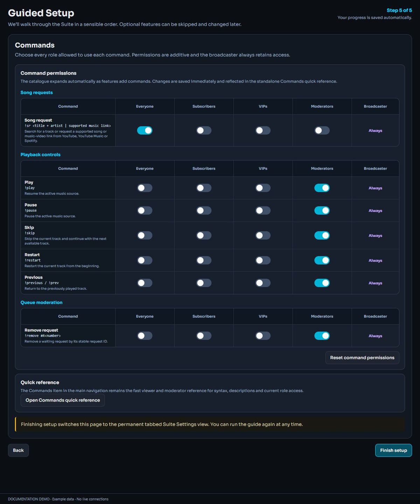Enable Pause command for VIPs

click(263, 210)
